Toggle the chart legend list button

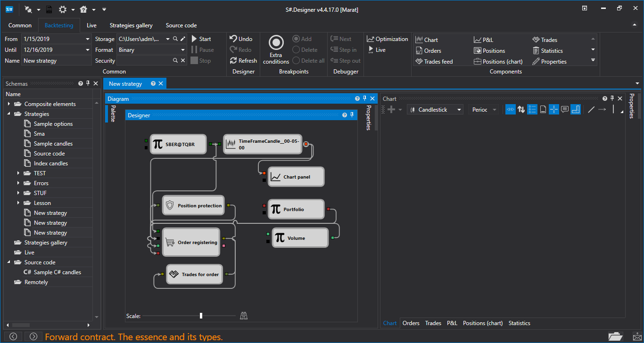tap(532, 109)
